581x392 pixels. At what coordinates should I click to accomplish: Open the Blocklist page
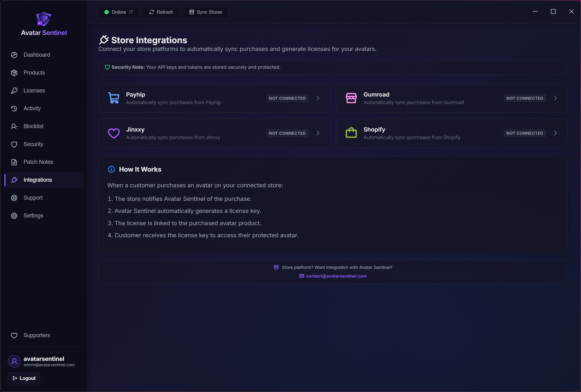coord(44,126)
